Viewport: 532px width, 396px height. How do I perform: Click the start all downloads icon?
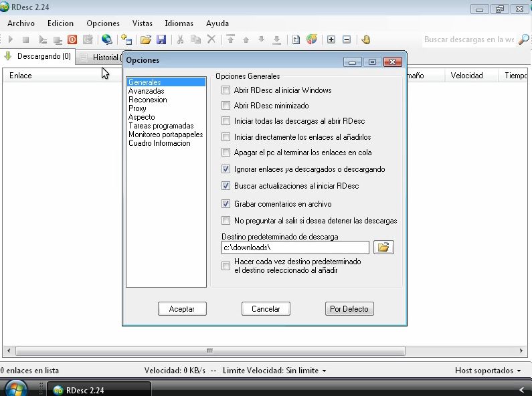(42, 40)
